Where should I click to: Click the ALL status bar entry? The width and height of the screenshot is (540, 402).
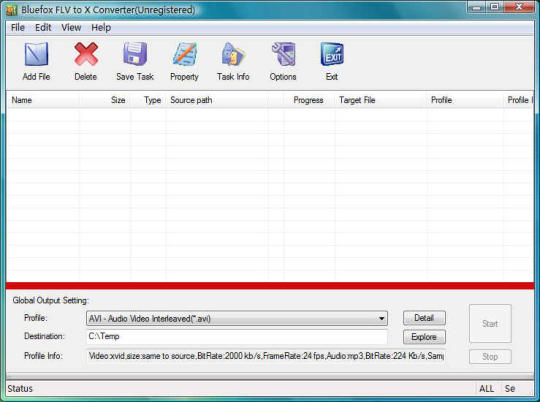pyautogui.click(x=487, y=389)
